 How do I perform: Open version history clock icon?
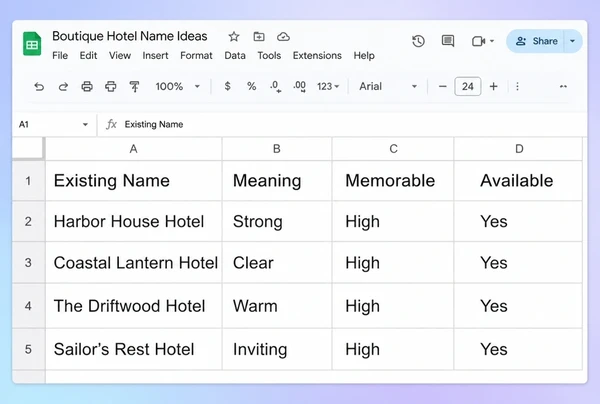pyautogui.click(x=418, y=41)
